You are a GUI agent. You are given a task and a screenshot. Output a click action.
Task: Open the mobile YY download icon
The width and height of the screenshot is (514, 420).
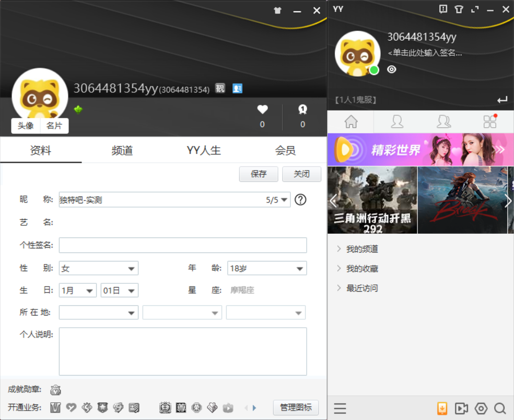442,409
